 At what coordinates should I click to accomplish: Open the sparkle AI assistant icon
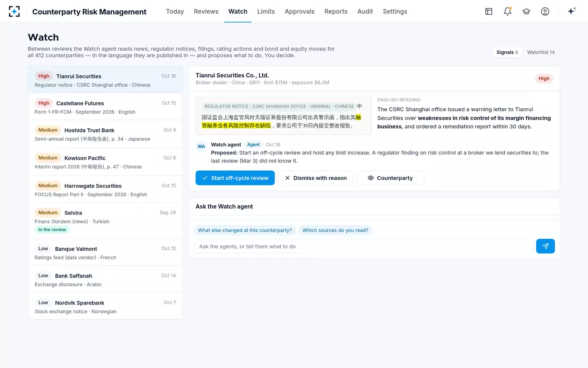pos(572,11)
